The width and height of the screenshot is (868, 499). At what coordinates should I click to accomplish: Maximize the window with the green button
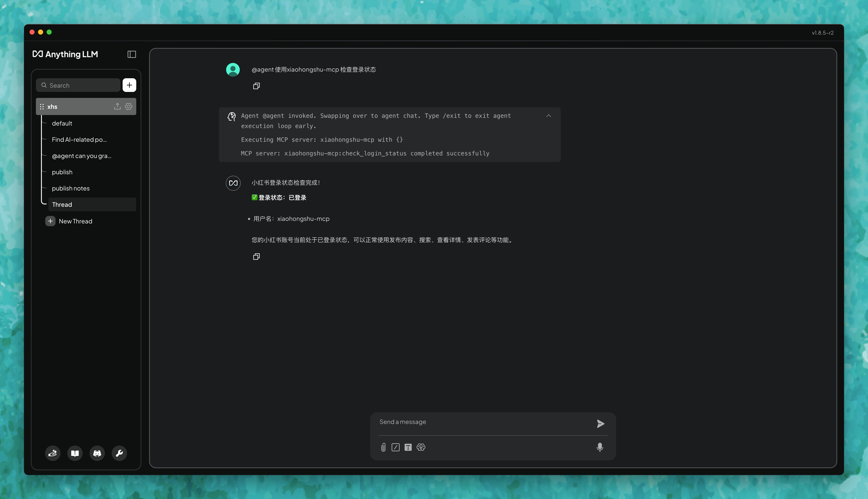pos(49,32)
